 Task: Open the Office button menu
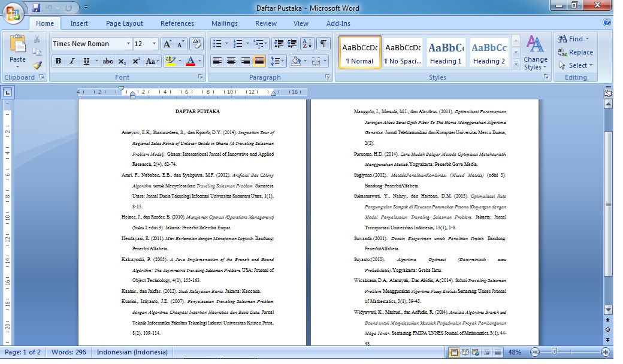[x=13, y=14]
